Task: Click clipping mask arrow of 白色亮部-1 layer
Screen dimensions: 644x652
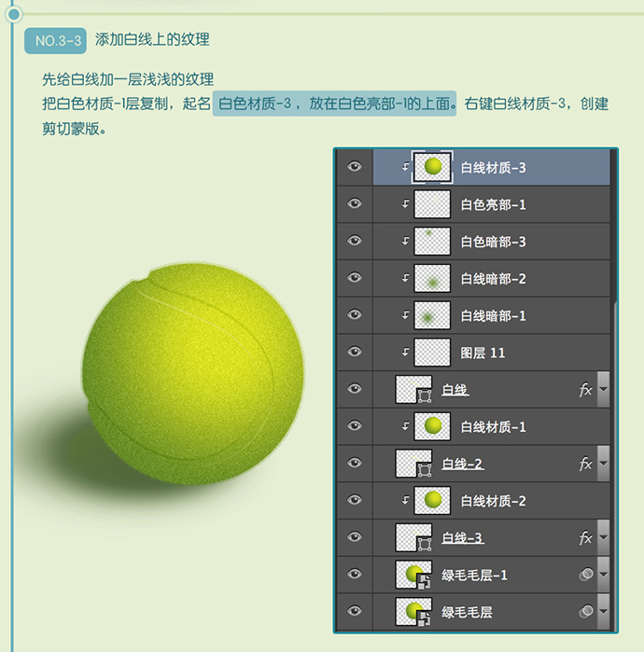Action: (405, 204)
